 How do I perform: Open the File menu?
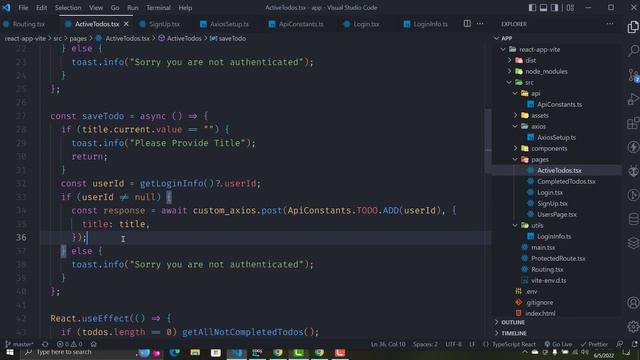pos(23,7)
